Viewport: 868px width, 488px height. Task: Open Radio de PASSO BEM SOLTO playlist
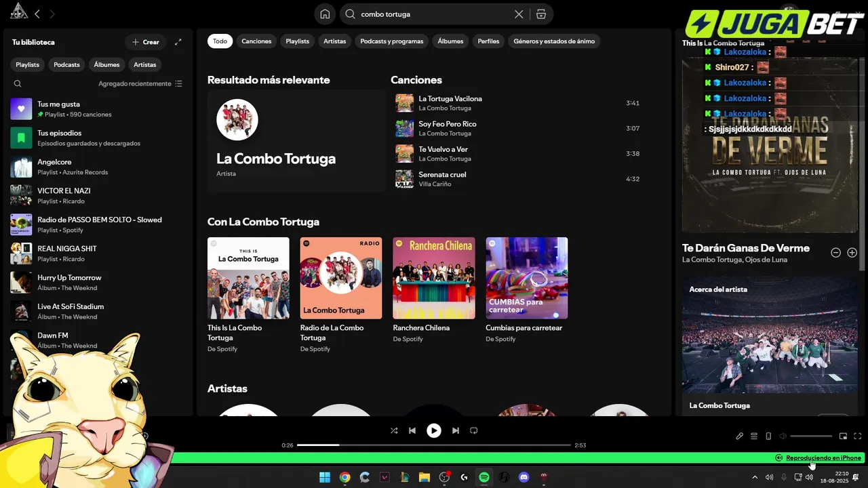click(97, 224)
